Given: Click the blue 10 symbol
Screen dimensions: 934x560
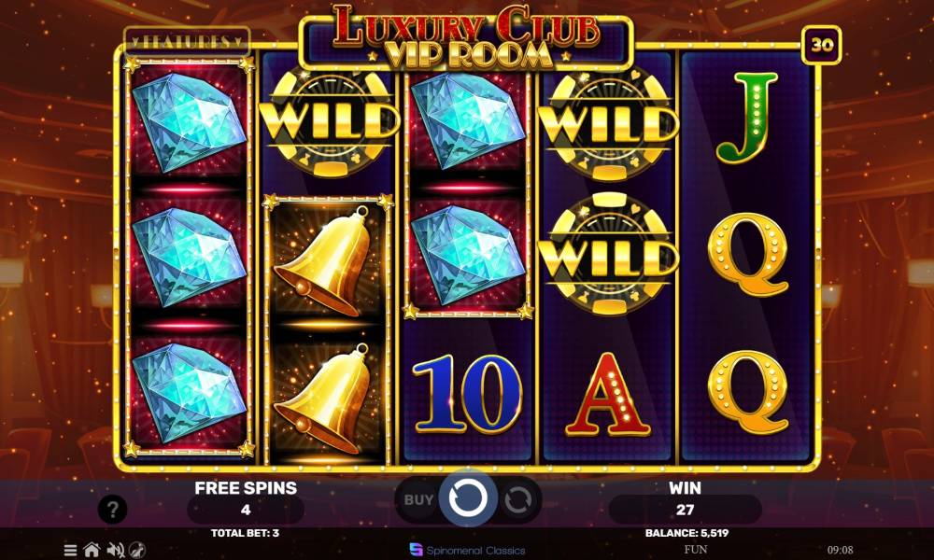Looking at the screenshot, I should pos(468,393).
